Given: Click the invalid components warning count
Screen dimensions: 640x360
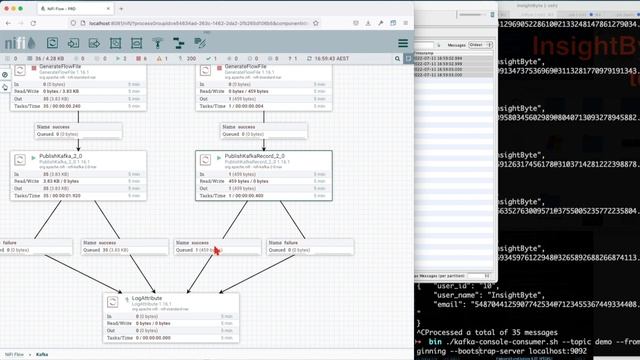Looking at the screenshot, I should click(x=162, y=59).
